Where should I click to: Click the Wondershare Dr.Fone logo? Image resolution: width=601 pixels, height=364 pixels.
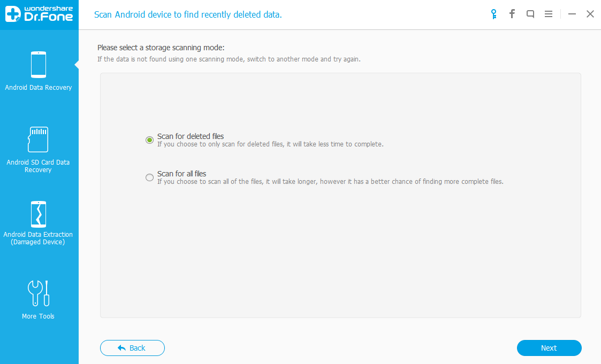39,14
